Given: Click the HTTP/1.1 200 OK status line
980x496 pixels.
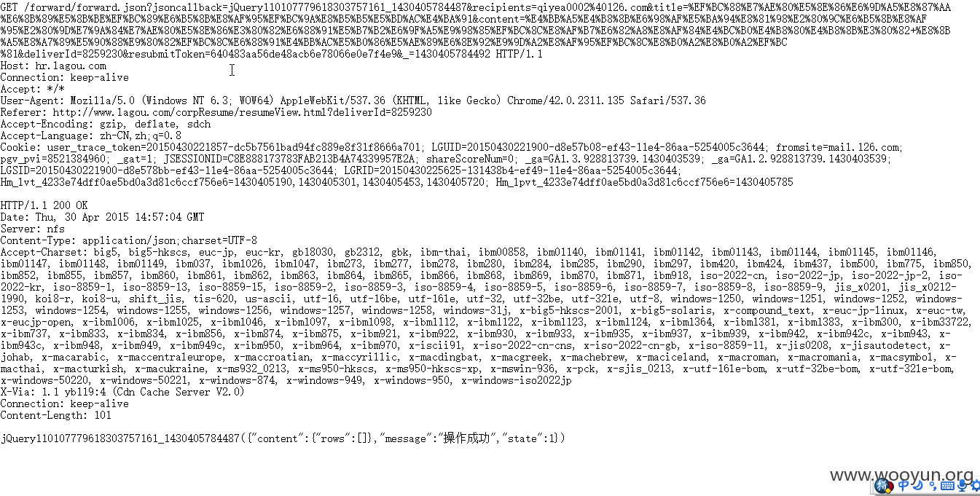Looking at the screenshot, I should (44, 205).
